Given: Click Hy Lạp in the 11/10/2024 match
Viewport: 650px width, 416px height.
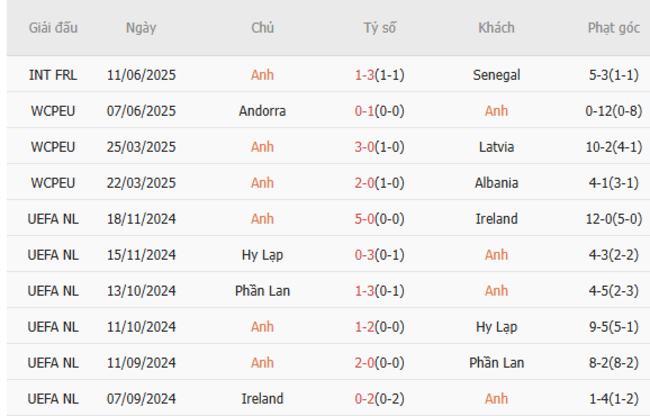Looking at the screenshot, I should tap(496, 327).
